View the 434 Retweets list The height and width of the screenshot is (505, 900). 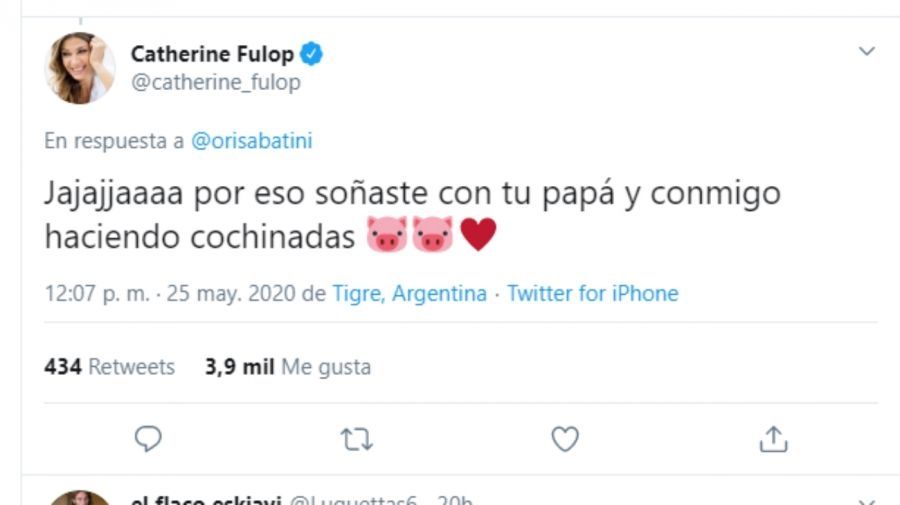point(110,367)
